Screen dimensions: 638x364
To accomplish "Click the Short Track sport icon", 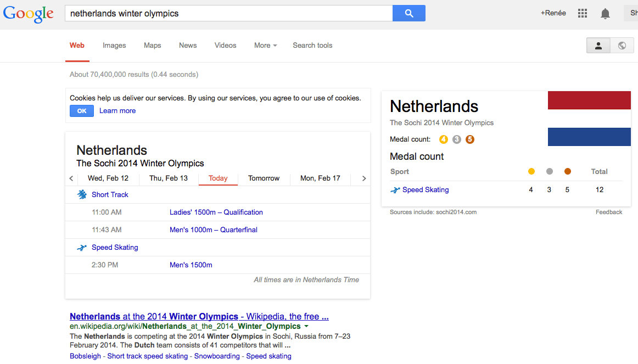I will pyautogui.click(x=82, y=194).
